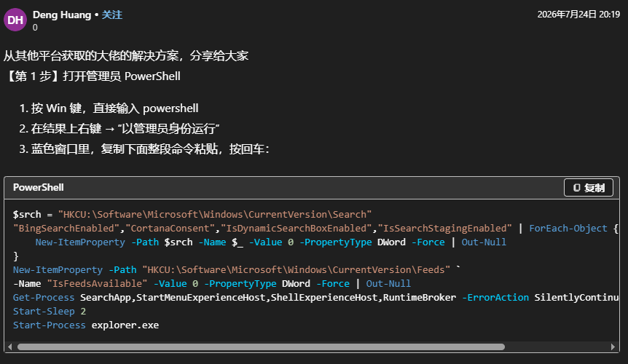Click the code line 'Start-Sleep 2'
The width and height of the screenshot is (628, 364).
[50, 311]
